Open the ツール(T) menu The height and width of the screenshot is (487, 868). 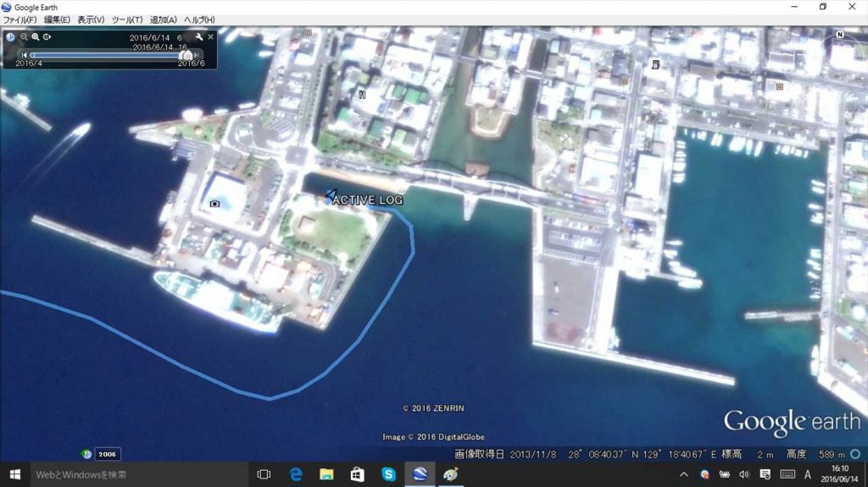127,19
